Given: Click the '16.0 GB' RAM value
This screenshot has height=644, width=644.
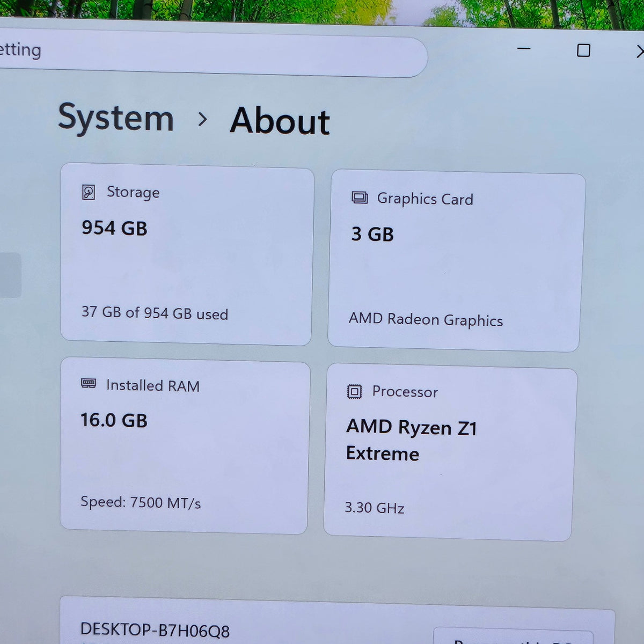Looking at the screenshot, I should (x=114, y=420).
